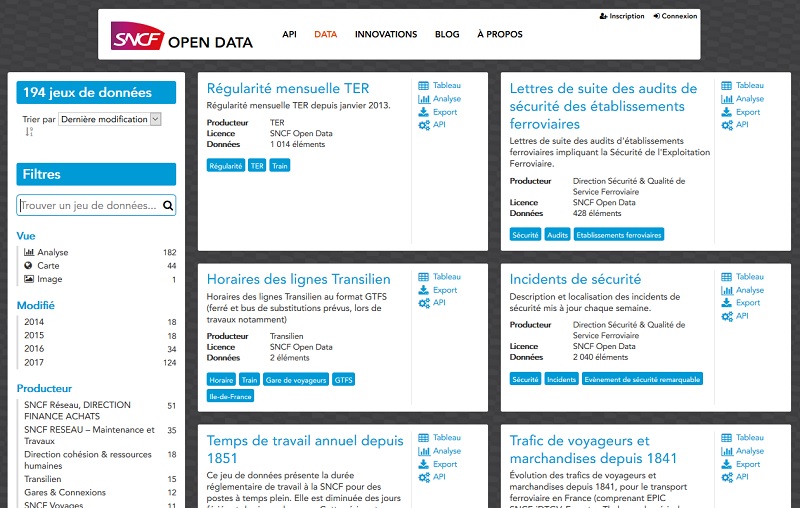Viewport: 800px width, 508px height.
Task: Click the Evènement de sécurité remarquable tag
Action: 642,379
